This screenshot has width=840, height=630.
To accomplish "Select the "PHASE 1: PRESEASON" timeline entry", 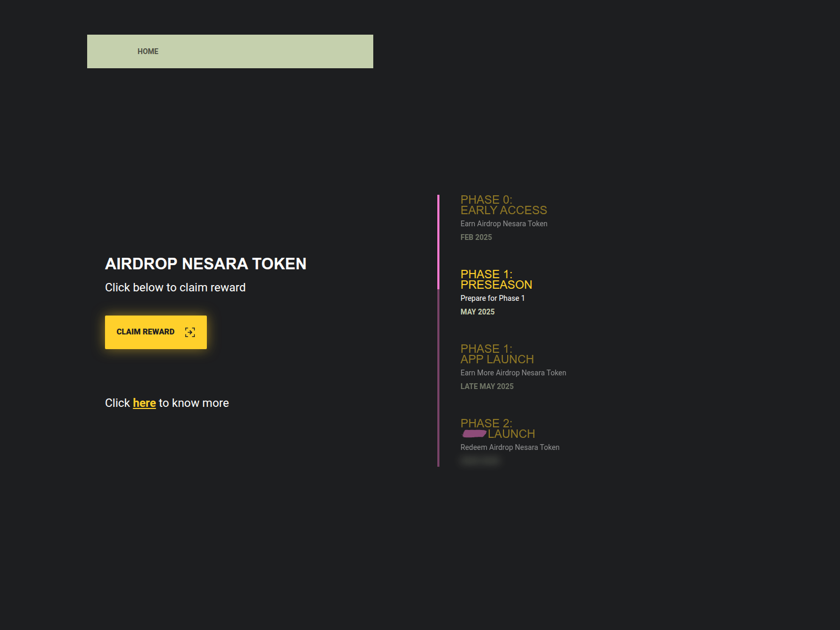I will click(496, 279).
